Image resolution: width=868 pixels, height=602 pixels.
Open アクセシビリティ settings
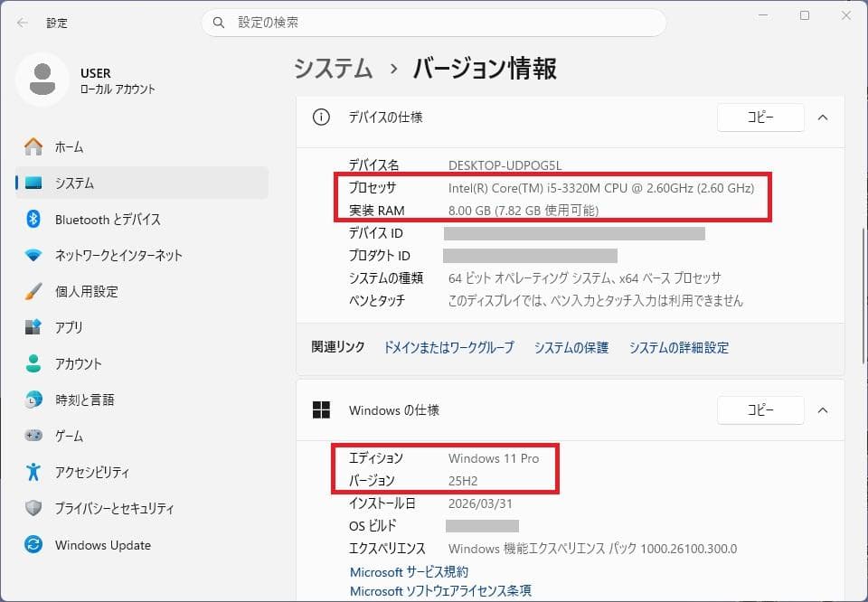(x=91, y=473)
